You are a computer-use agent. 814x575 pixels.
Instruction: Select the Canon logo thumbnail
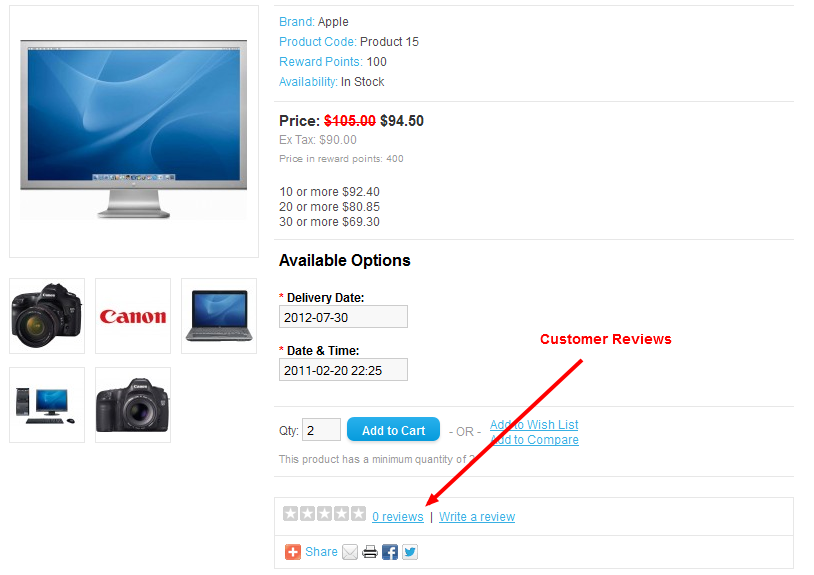133,316
